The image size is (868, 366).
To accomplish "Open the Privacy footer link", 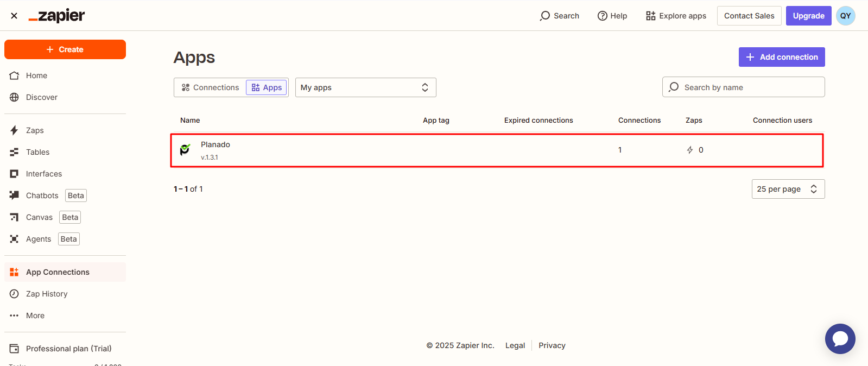I will (x=552, y=345).
